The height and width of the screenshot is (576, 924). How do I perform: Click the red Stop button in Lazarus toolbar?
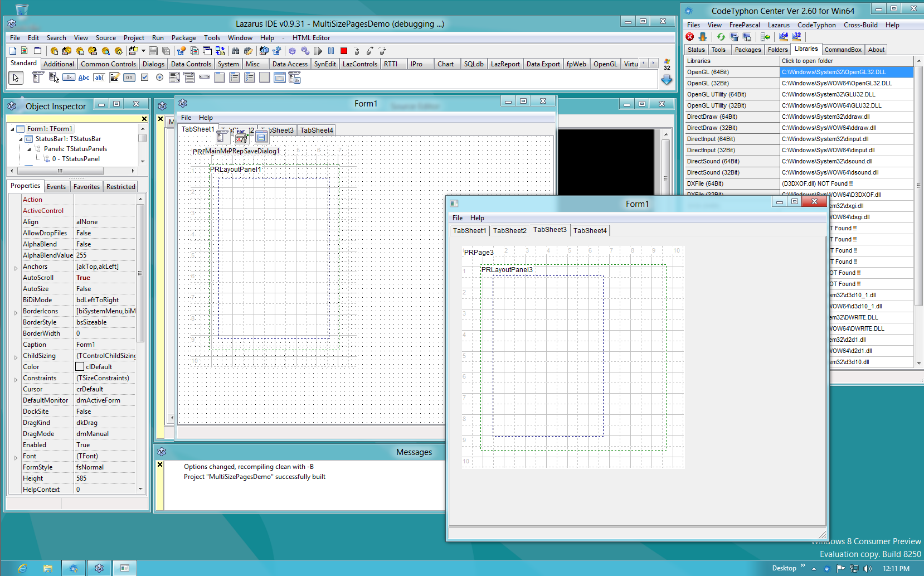[x=344, y=51]
